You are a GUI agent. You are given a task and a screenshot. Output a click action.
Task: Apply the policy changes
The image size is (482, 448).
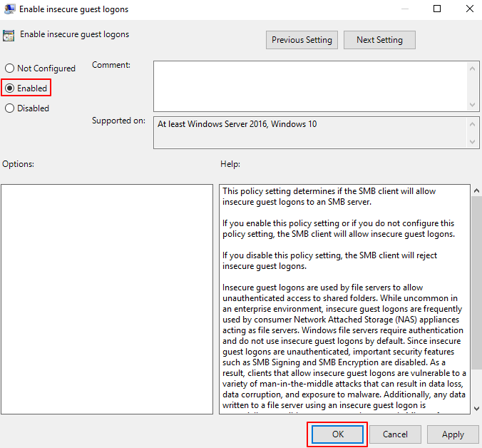(453, 434)
